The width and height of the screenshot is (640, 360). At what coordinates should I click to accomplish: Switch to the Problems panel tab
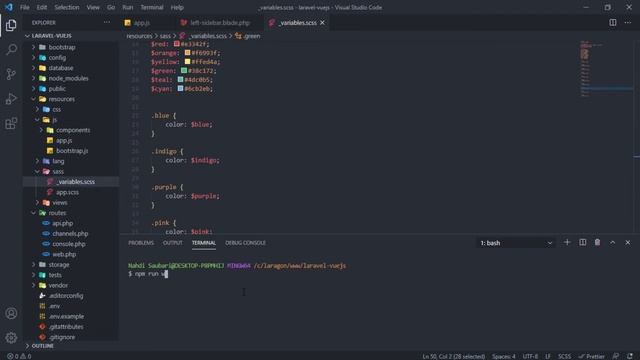coord(141,243)
